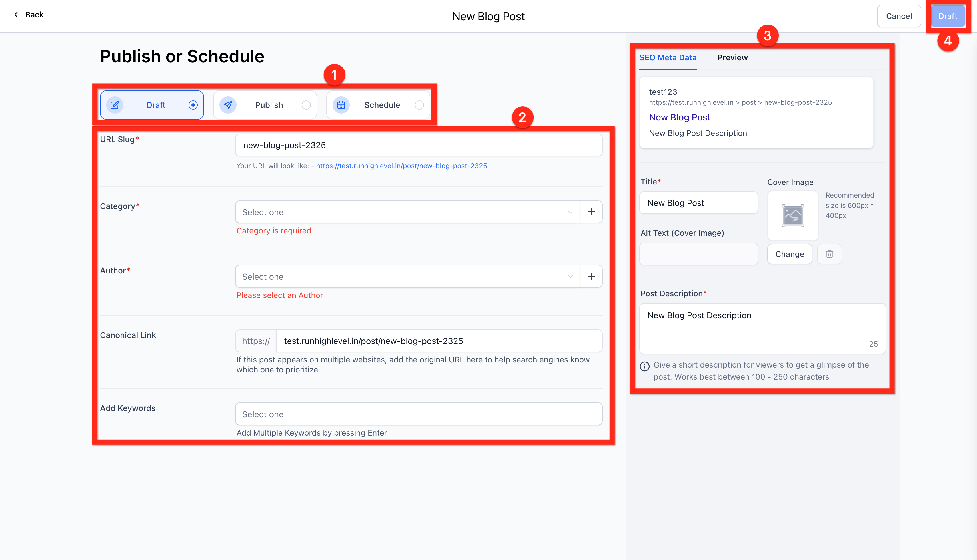Screen dimensions: 977x560
Task: Click plus icon to add Author
Action: coord(591,277)
